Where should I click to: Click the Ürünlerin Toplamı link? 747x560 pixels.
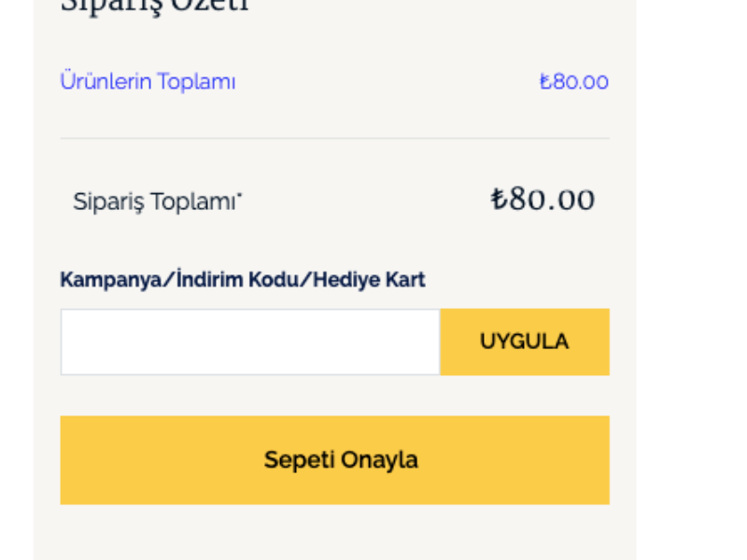[148, 82]
